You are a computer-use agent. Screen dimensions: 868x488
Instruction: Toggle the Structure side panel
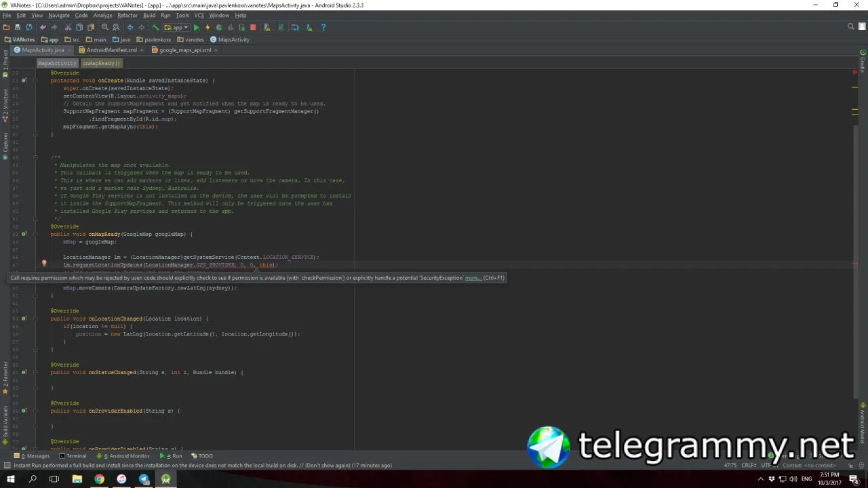click(x=5, y=105)
